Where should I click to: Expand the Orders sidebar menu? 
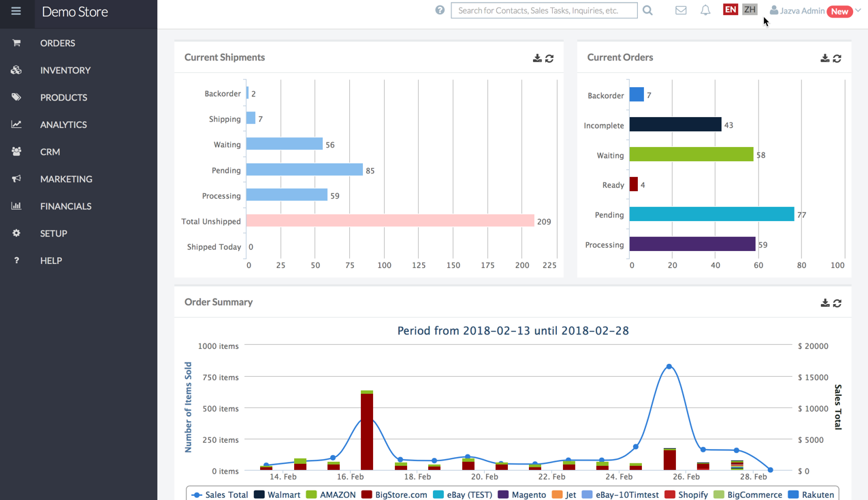[58, 43]
